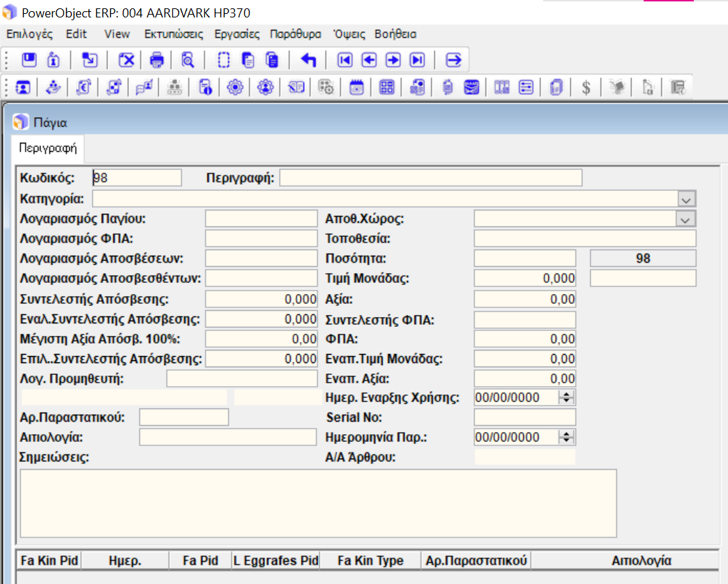Open the Εργασίες menu

point(236,33)
